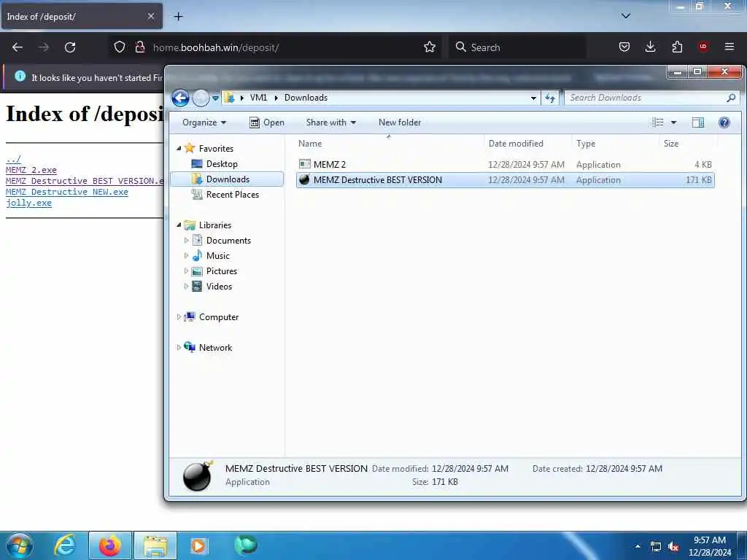Open MEMZ Destructive BEST VERSION.exe link
This screenshot has height=560, width=747.
(x=85, y=181)
